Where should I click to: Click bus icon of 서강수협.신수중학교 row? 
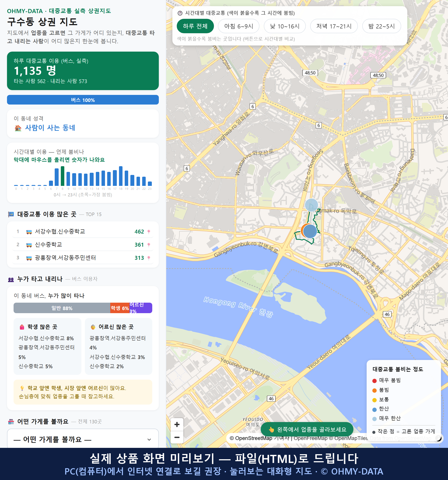pyautogui.click(x=29, y=232)
